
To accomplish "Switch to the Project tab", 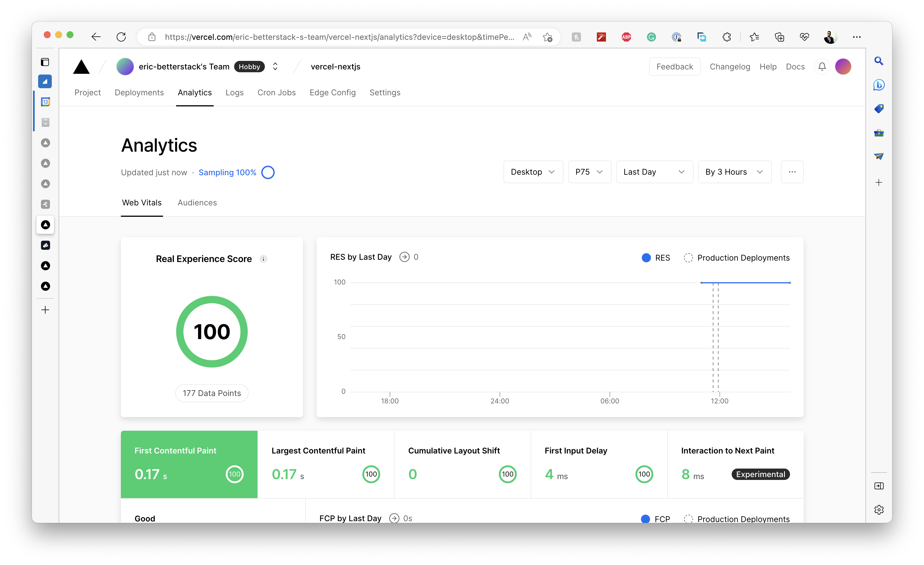I will click(x=87, y=92).
